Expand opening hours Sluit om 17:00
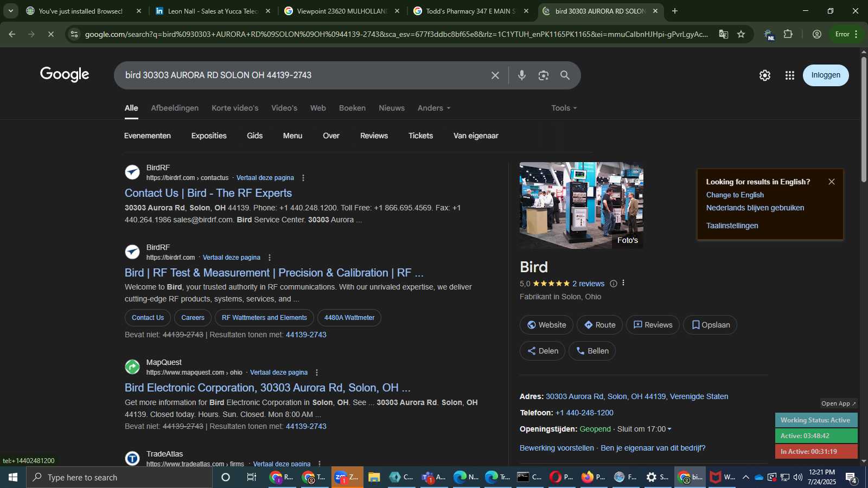The image size is (868, 488). [x=644, y=429]
